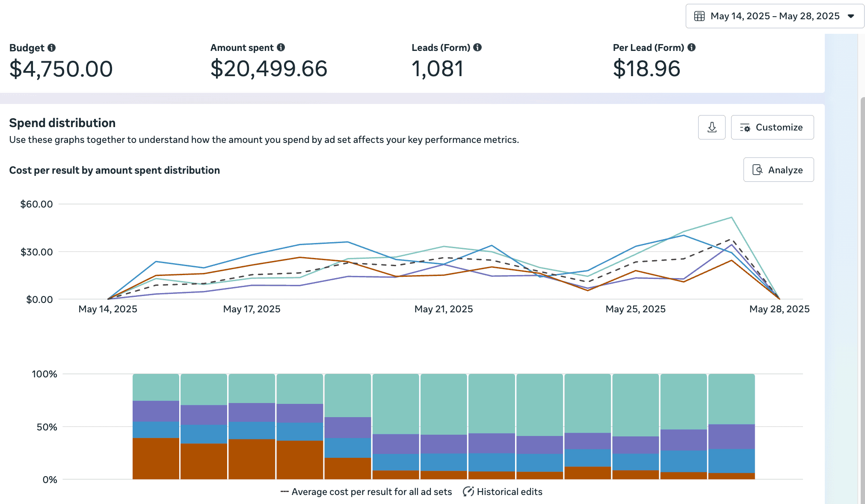Click the $20,499.66 amount spent value
Screen dimensions: 865x504
pos(269,69)
